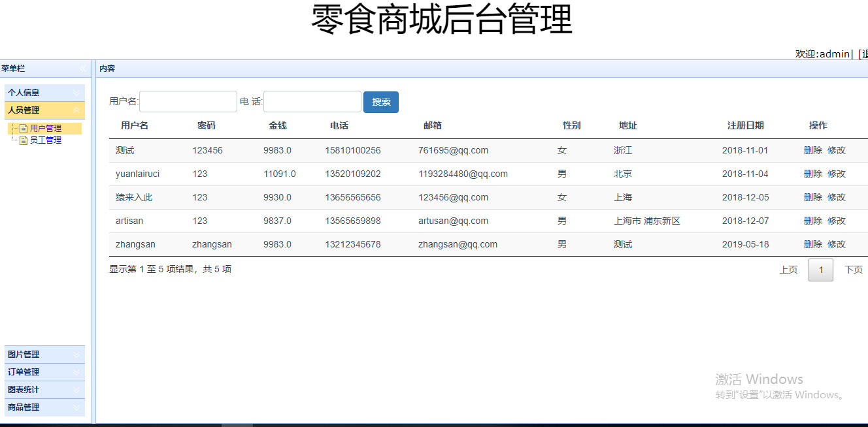
Task: Delete the user yuanlairuci
Action: coord(812,174)
